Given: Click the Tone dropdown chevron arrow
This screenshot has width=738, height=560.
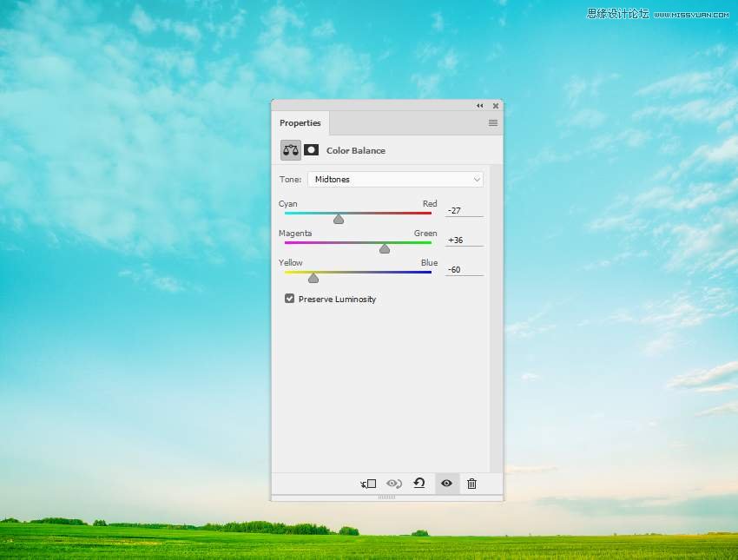Looking at the screenshot, I should pos(477,180).
